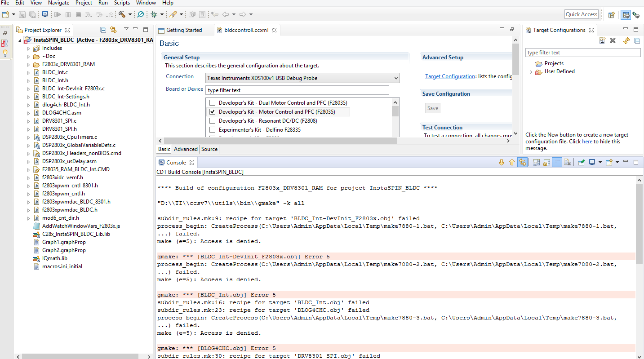644x359 pixels.
Task: Click the Build hammer icon
Action: pyautogui.click(x=122, y=14)
